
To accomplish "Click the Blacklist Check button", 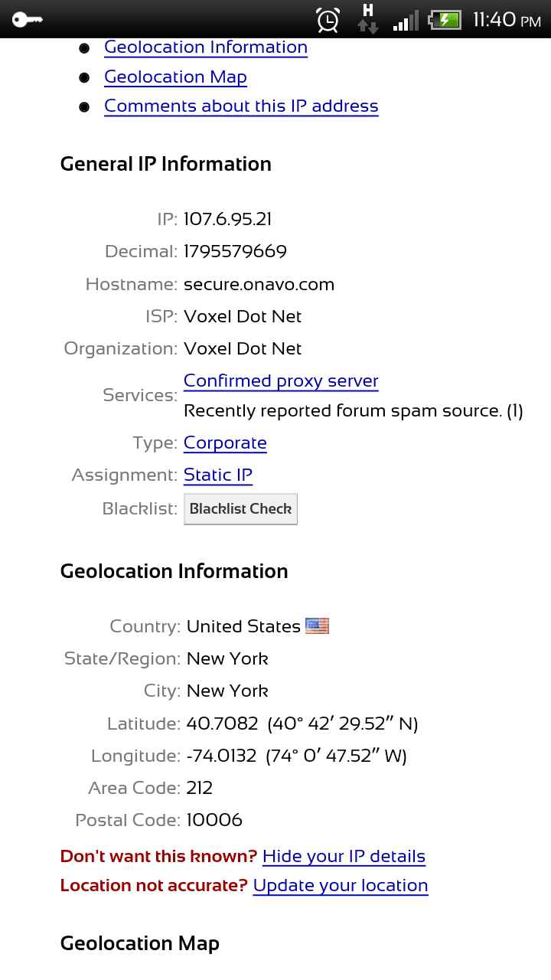I will point(240,509).
